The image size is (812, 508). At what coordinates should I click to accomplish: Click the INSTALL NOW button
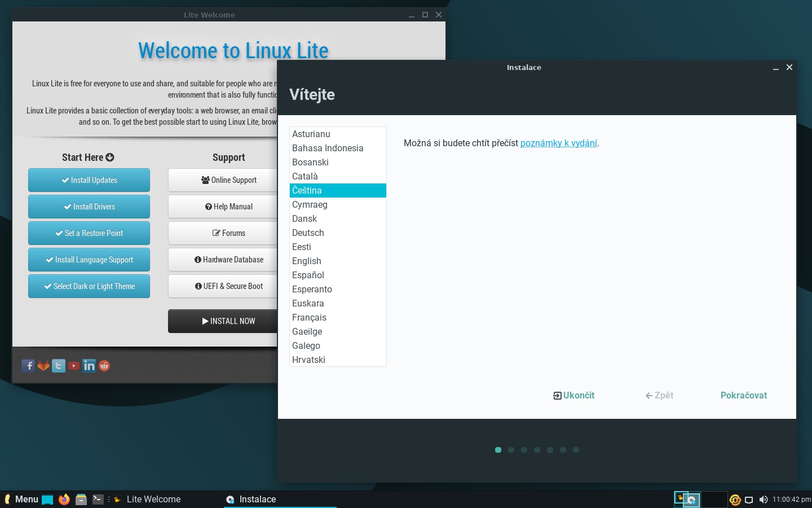[223, 321]
